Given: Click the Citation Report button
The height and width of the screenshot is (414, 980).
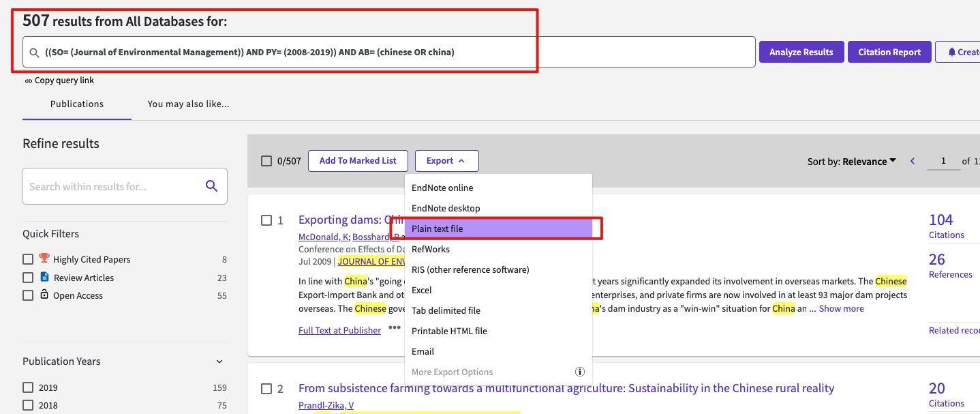Looking at the screenshot, I should point(889,52).
